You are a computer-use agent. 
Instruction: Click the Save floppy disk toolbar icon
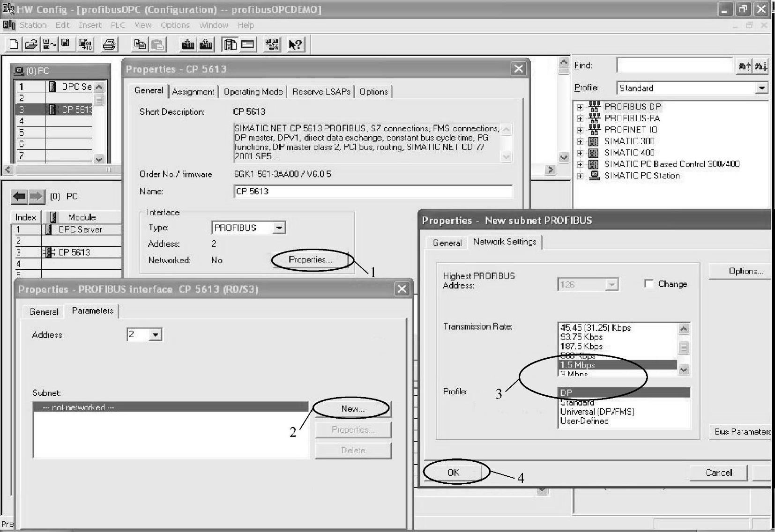(x=65, y=44)
